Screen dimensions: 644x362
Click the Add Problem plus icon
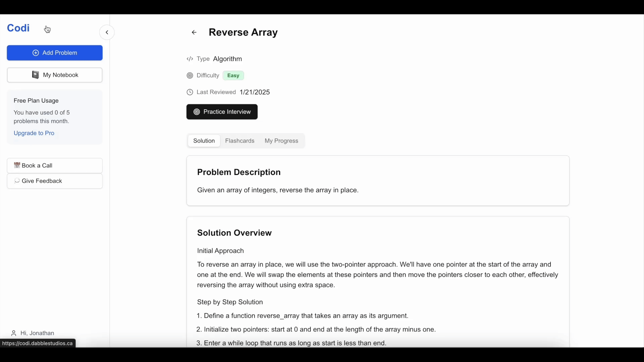[x=35, y=53]
